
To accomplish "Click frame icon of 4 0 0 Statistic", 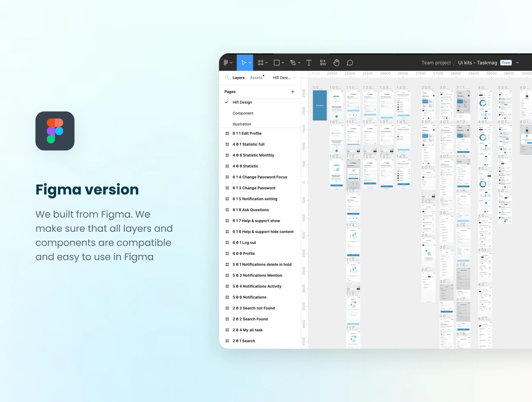I will click(227, 166).
